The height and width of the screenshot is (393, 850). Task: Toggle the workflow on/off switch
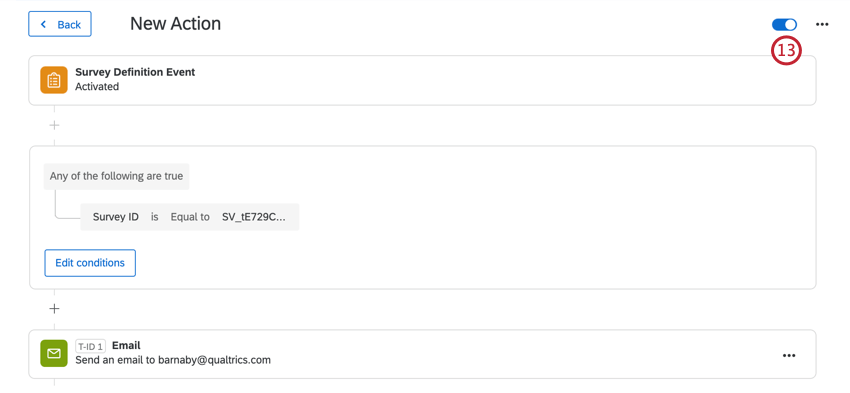tap(784, 24)
